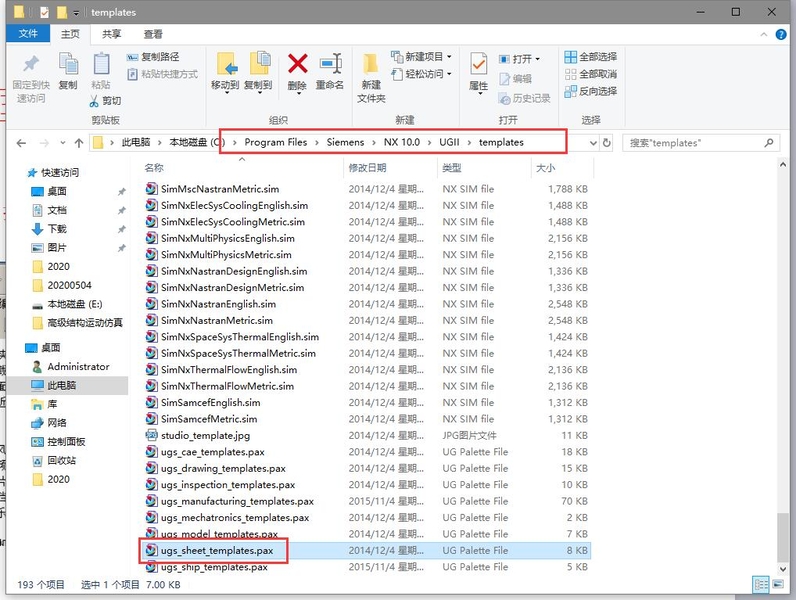Click 'UGII' in the address path
The height and width of the screenshot is (600, 796).
pyautogui.click(x=449, y=143)
